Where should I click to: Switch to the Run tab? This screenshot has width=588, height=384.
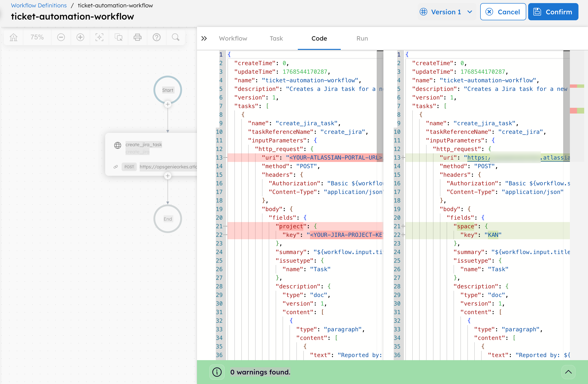pos(362,39)
